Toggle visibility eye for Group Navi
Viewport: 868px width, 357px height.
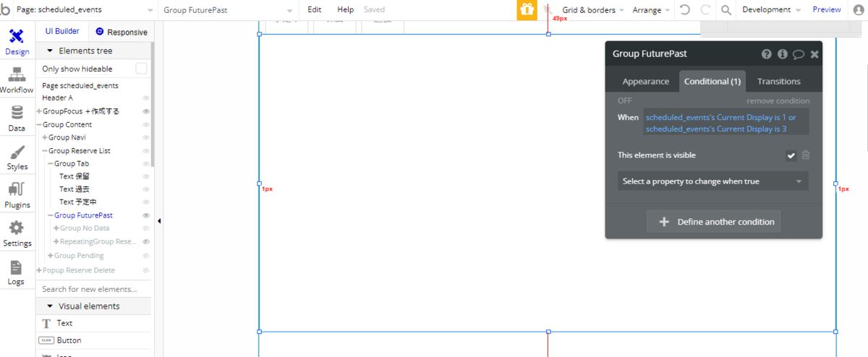[x=146, y=137]
